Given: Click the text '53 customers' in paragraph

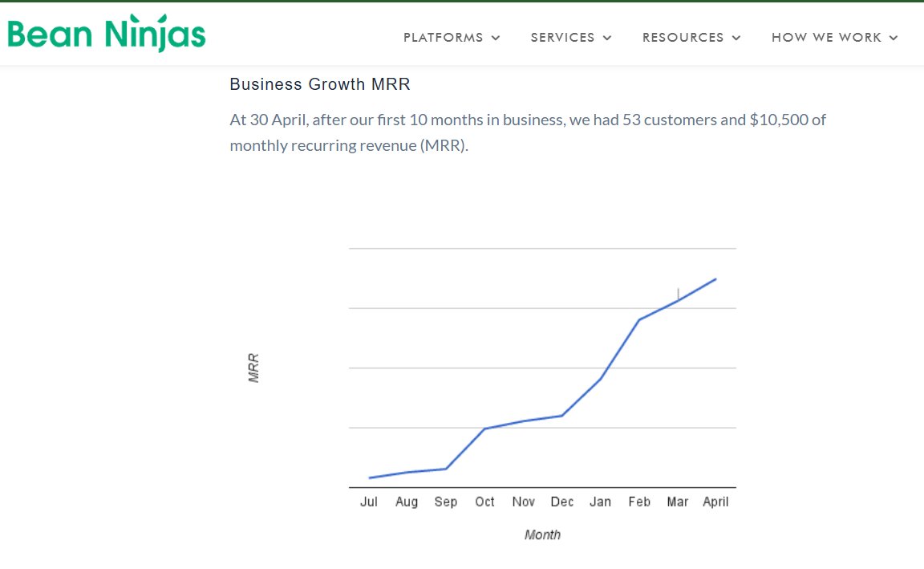Looking at the screenshot, I should click(670, 120).
